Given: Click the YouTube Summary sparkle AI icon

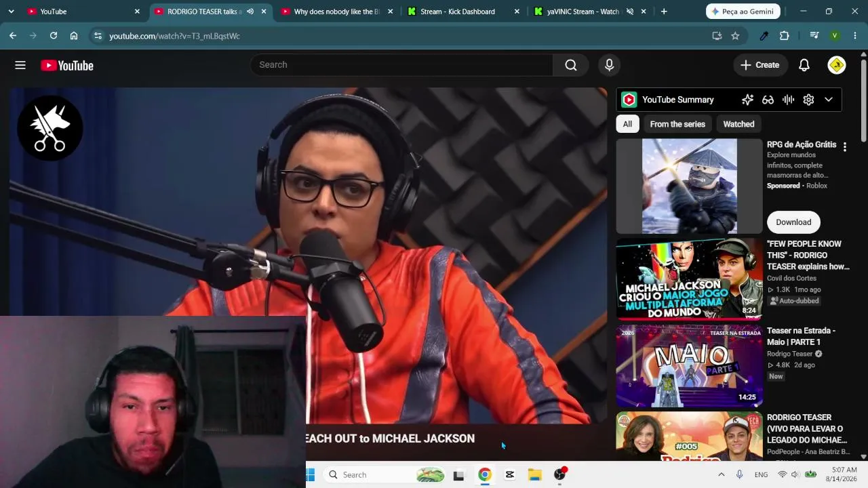Looking at the screenshot, I should (x=747, y=100).
